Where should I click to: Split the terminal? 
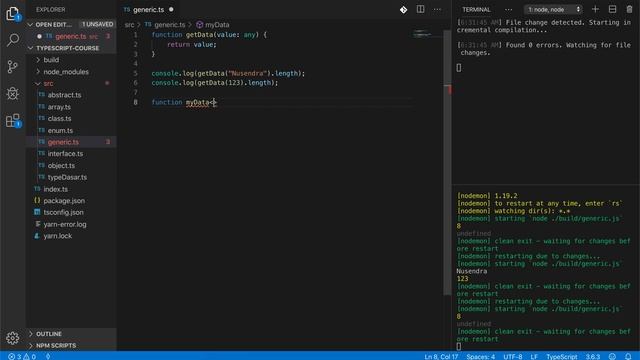pyautogui.click(x=612, y=9)
